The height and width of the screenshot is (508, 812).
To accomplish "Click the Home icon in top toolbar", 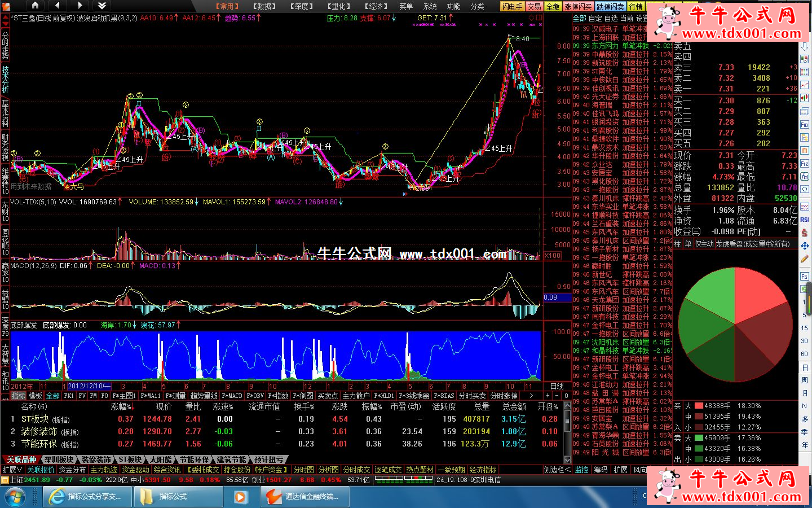I will pos(35,6).
